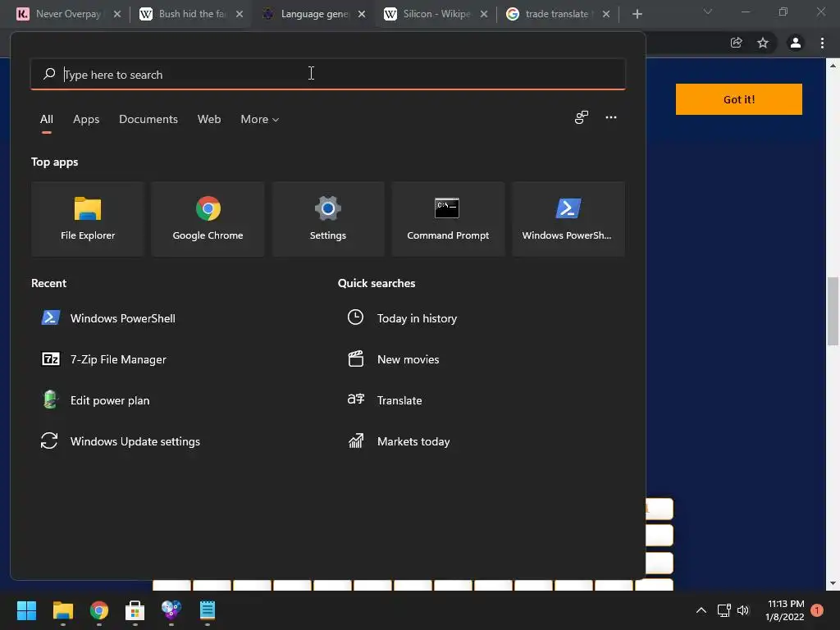Run the Today in history quick search
Screen dimensions: 840x630
[402, 318]
